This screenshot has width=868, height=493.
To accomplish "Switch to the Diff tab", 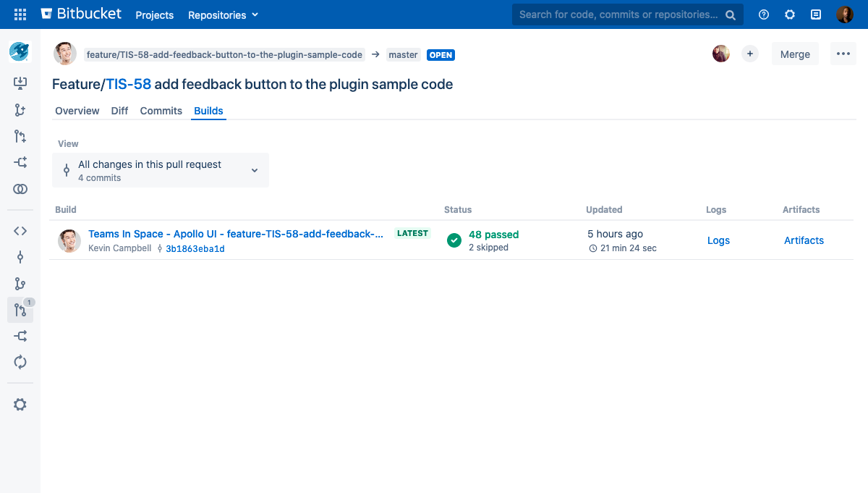I will pos(120,111).
